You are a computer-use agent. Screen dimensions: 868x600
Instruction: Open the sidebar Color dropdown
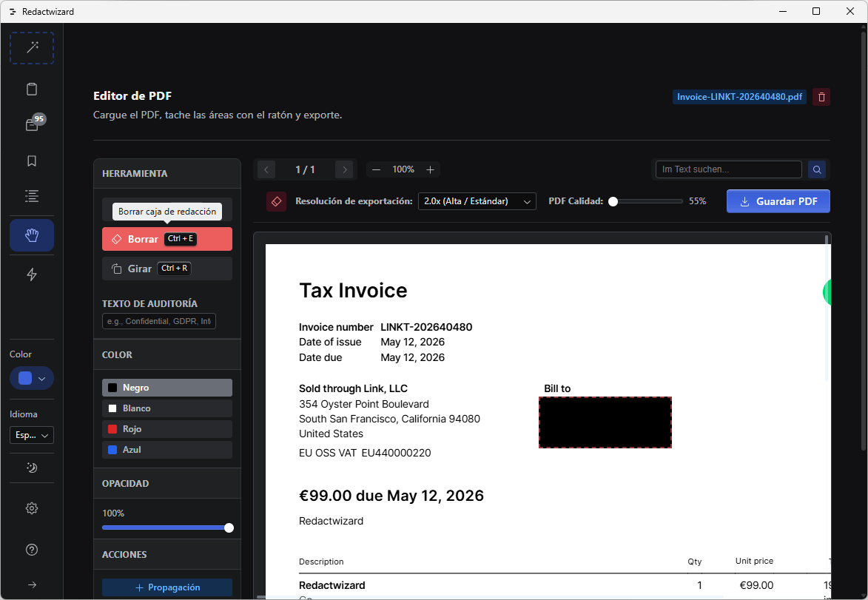coord(32,378)
